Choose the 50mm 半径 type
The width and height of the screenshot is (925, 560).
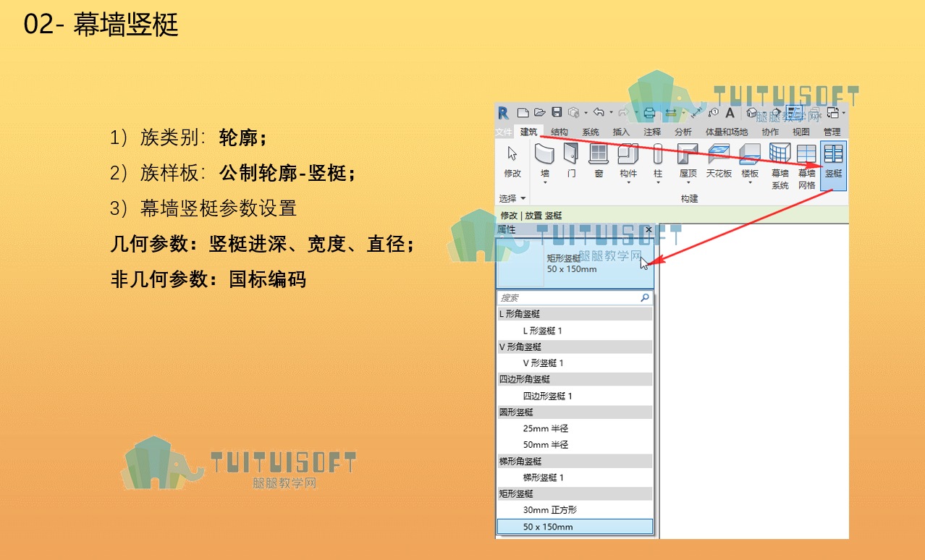[x=575, y=444]
